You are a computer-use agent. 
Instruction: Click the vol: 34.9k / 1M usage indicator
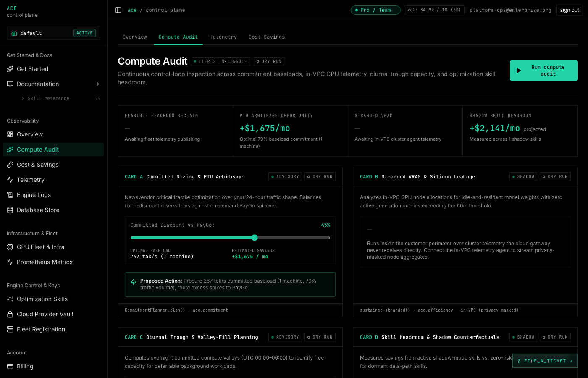click(434, 10)
